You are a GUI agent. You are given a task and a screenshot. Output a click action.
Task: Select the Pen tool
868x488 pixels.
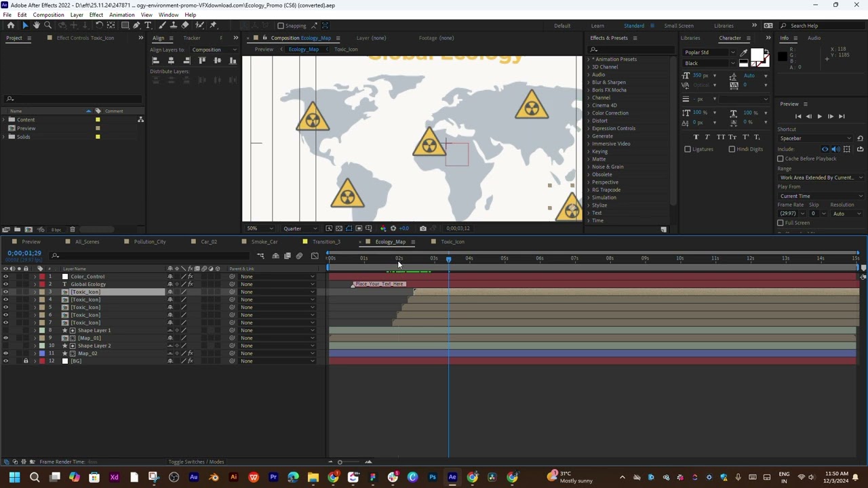136,25
